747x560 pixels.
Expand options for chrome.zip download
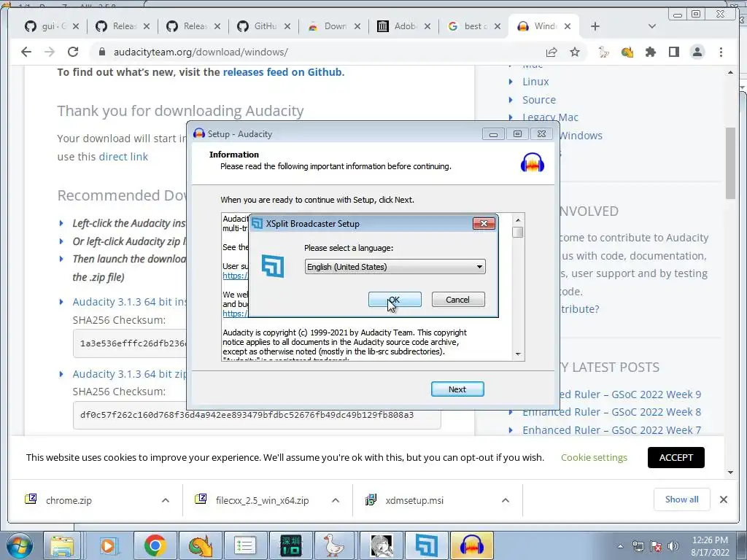click(166, 500)
